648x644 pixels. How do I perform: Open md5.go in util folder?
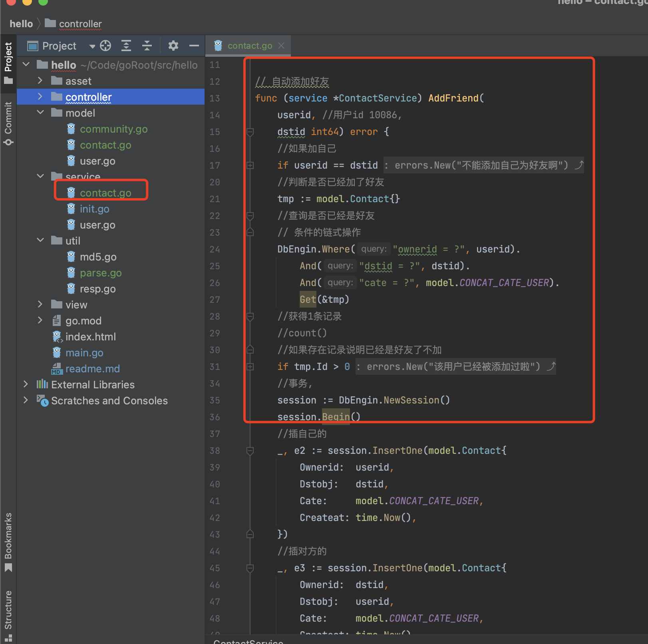pyautogui.click(x=98, y=257)
